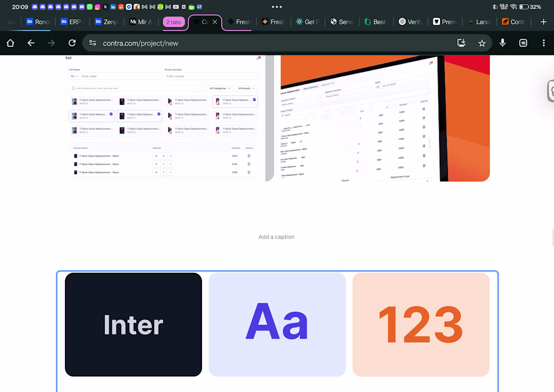Open the browser three-dot menu
Screen dimensions: 554x392
[x=544, y=43]
